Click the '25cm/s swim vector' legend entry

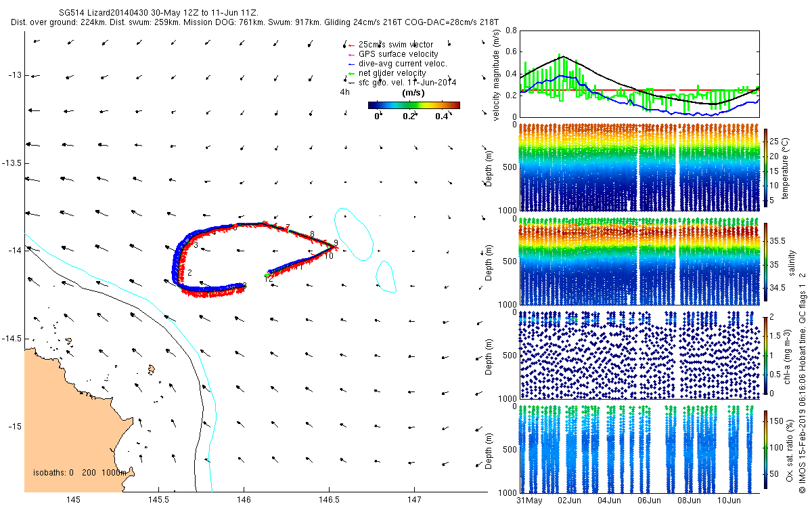click(x=397, y=45)
